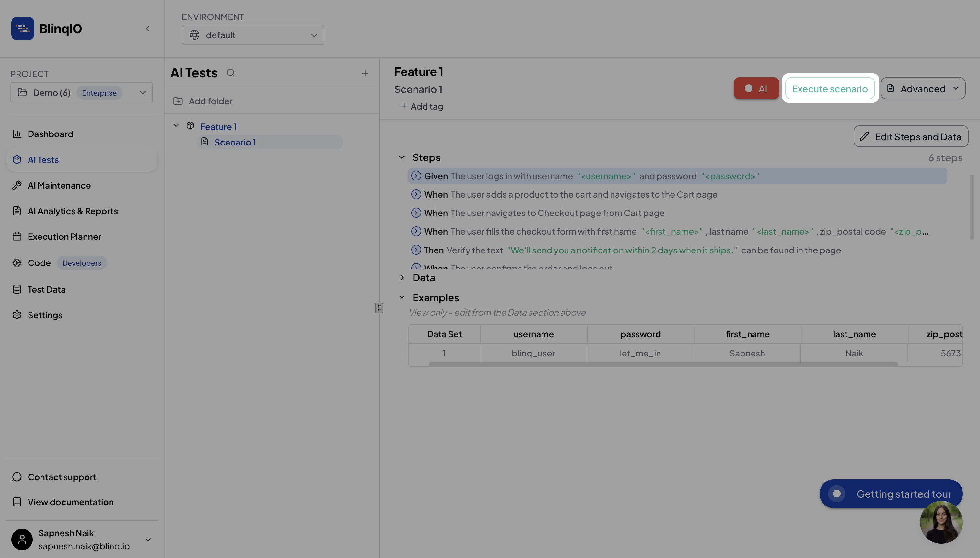The height and width of the screenshot is (558, 980).
Task: Click the panel resize drag handle
Action: click(379, 308)
